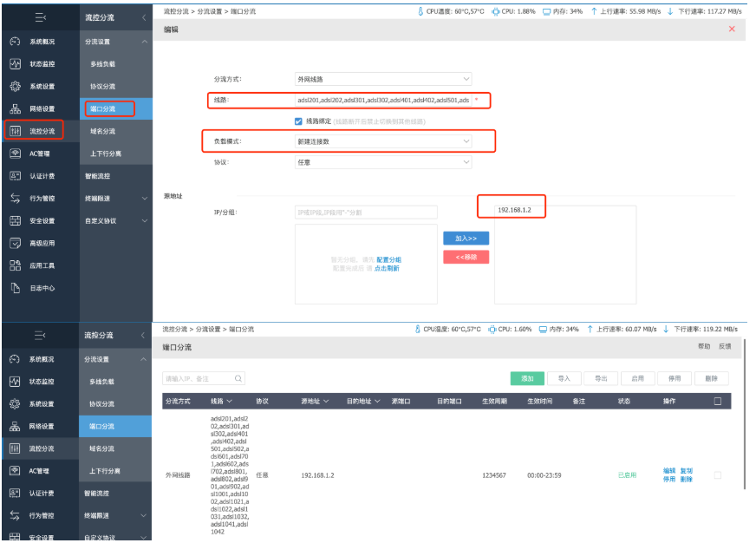Open 系统概况 icon in lower screenshot sidebar
Image resolution: width=756 pixels, height=543 pixels.
(x=15, y=359)
